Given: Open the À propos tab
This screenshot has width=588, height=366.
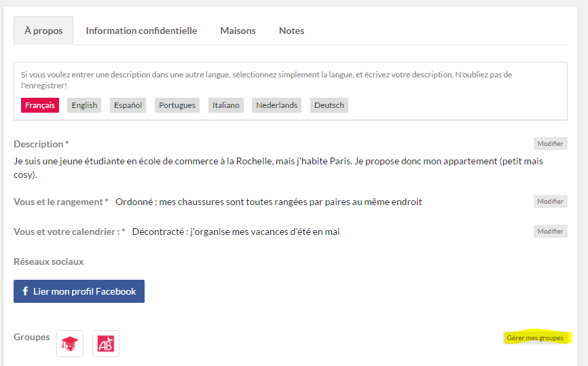Looking at the screenshot, I should (x=43, y=31).
